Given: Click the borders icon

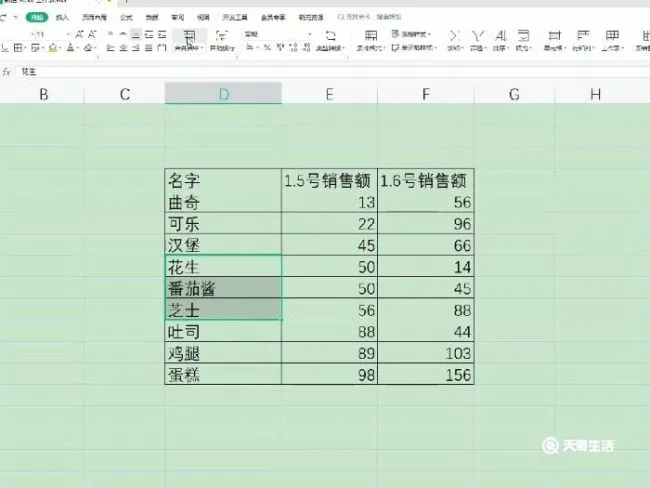Looking at the screenshot, I should click(x=18, y=48).
